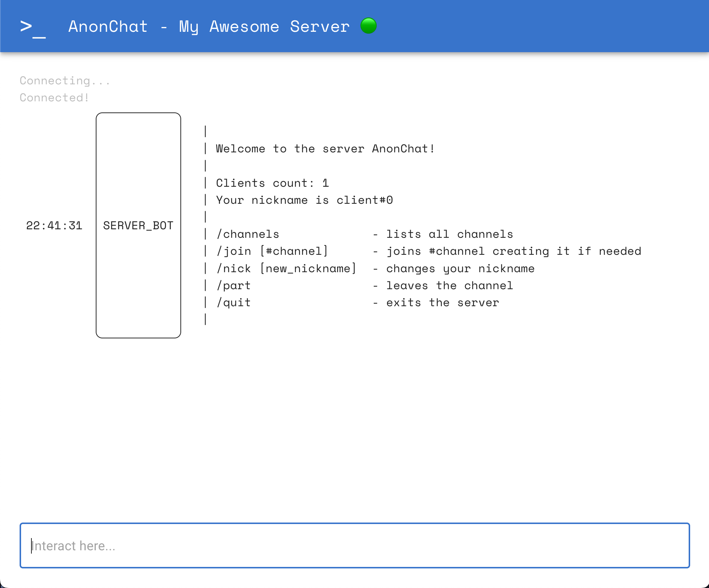This screenshot has height=588, width=709.
Task: Click the "leaves the channel" description
Action: tap(450, 285)
